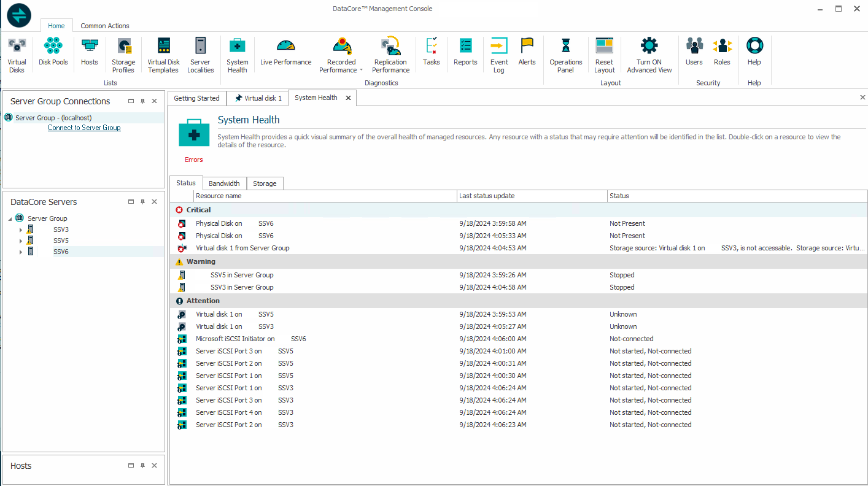Toggle auto-hide pin on DataCore Servers panel
The height and width of the screenshot is (486, 868).
pyautogui.click(x=142, y=202)
